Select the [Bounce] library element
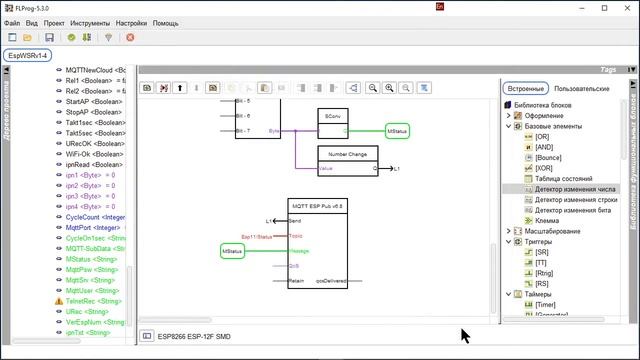The height and width of the screenshot is (360, 640). click(x=548, y=158)
